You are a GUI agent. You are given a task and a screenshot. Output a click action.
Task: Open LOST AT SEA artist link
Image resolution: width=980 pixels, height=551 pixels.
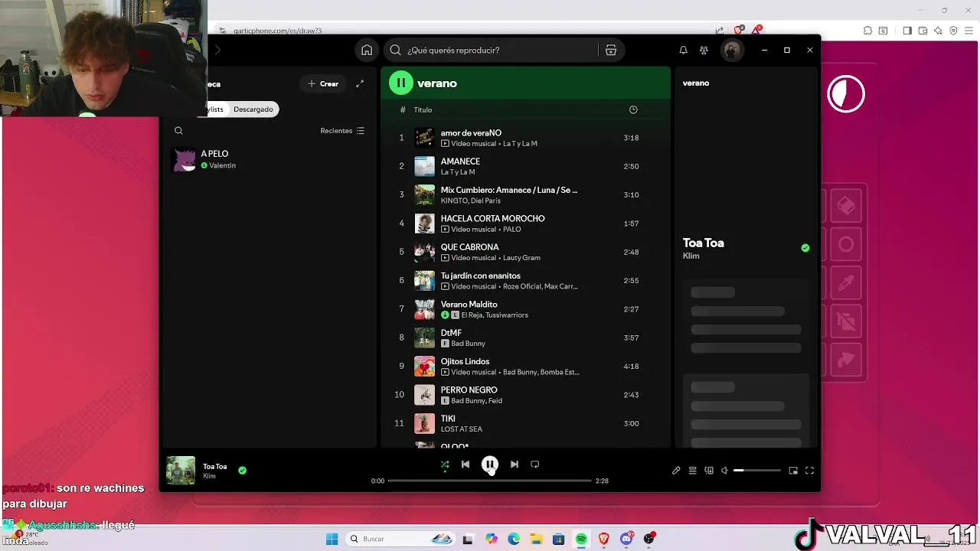tap(462, 429)
